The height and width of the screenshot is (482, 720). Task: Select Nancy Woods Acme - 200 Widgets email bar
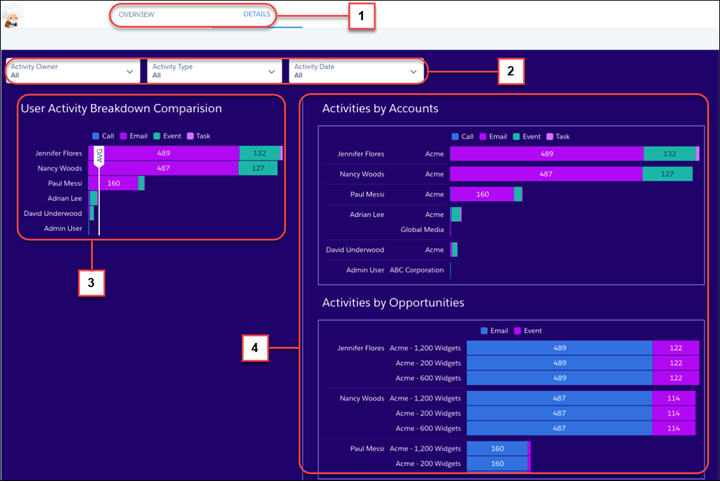pos(559,413)
